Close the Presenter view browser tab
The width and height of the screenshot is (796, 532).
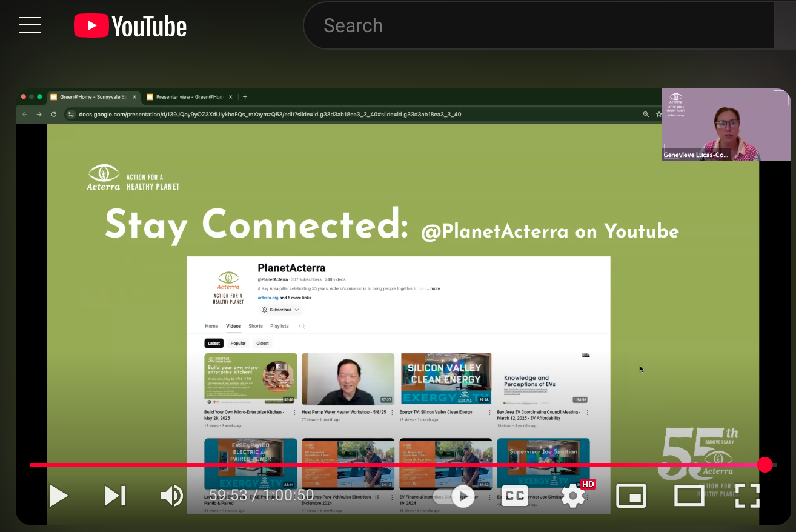(230, 97)
